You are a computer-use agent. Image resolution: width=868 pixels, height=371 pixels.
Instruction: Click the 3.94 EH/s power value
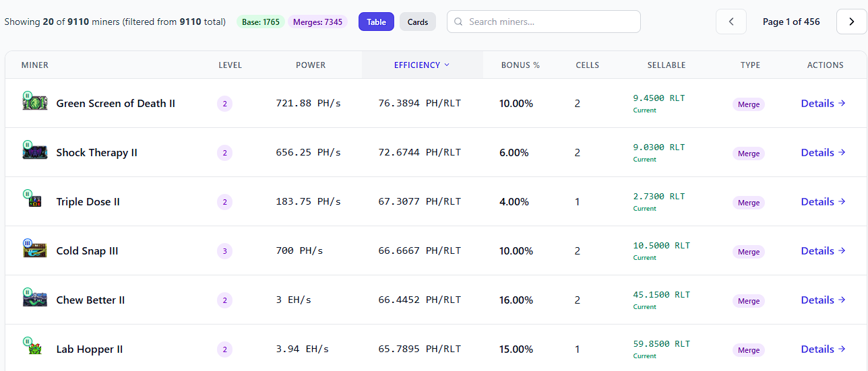click(x=303, y=349)
